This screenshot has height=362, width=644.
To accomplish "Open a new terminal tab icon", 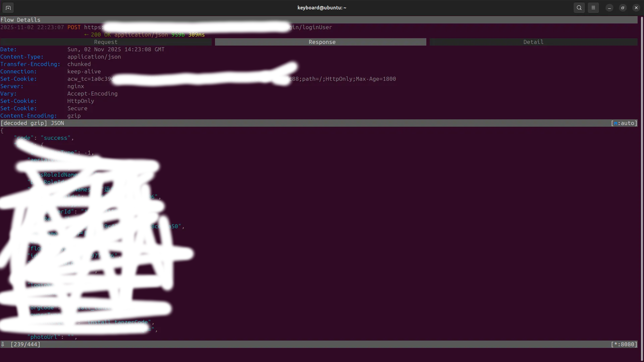I will (x=8, y=8).
